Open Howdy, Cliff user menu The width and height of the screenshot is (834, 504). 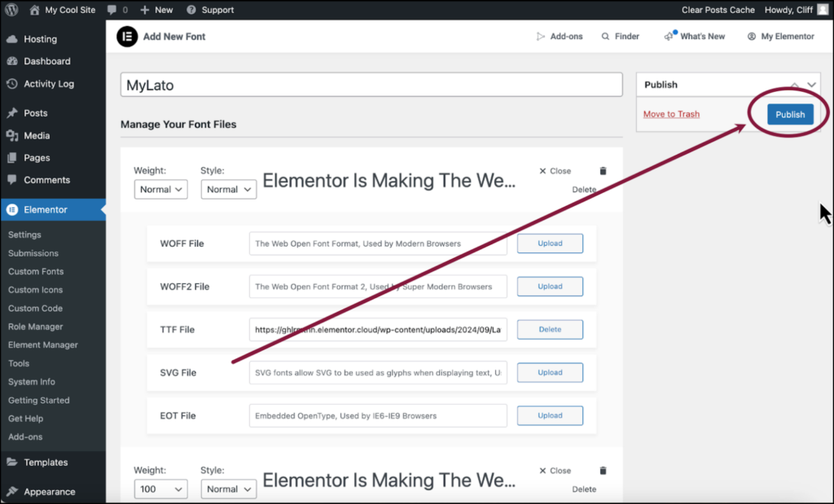[x=788, y=10]
